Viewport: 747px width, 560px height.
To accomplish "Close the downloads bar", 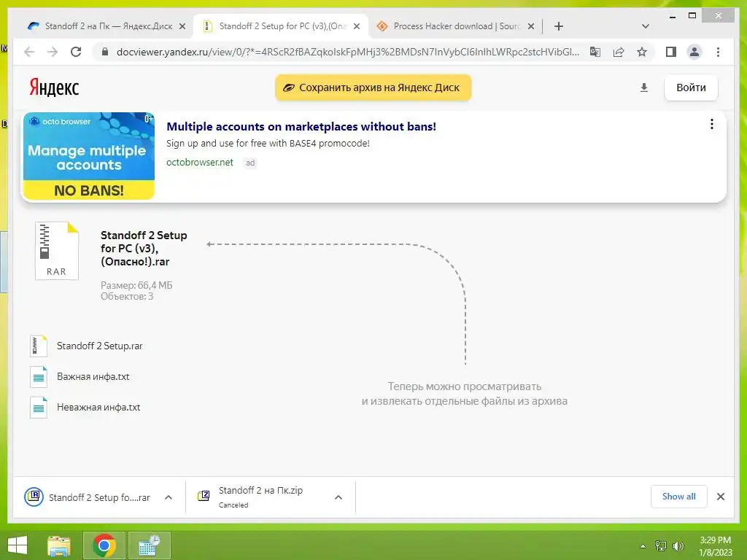I will pos(720,497).
